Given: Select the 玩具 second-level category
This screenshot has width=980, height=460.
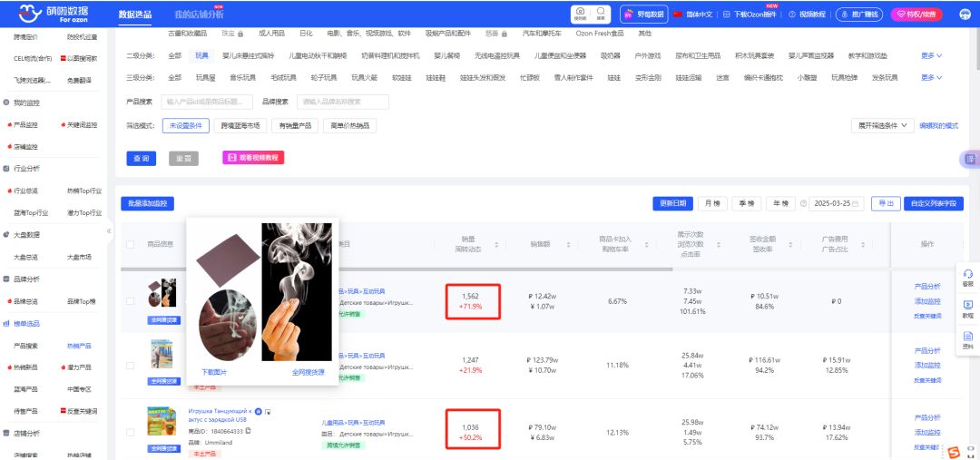Looking at the screenshot, I should coord(201,55).
